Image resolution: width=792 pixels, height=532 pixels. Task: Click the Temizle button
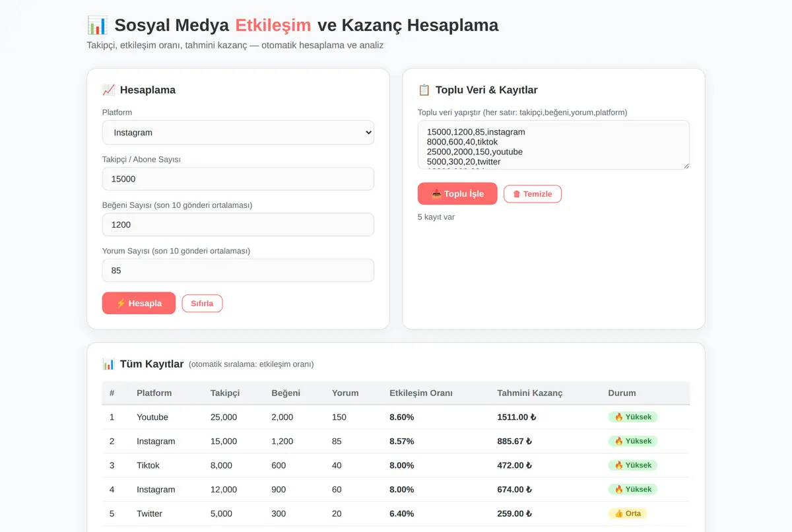tap(532, 194)
